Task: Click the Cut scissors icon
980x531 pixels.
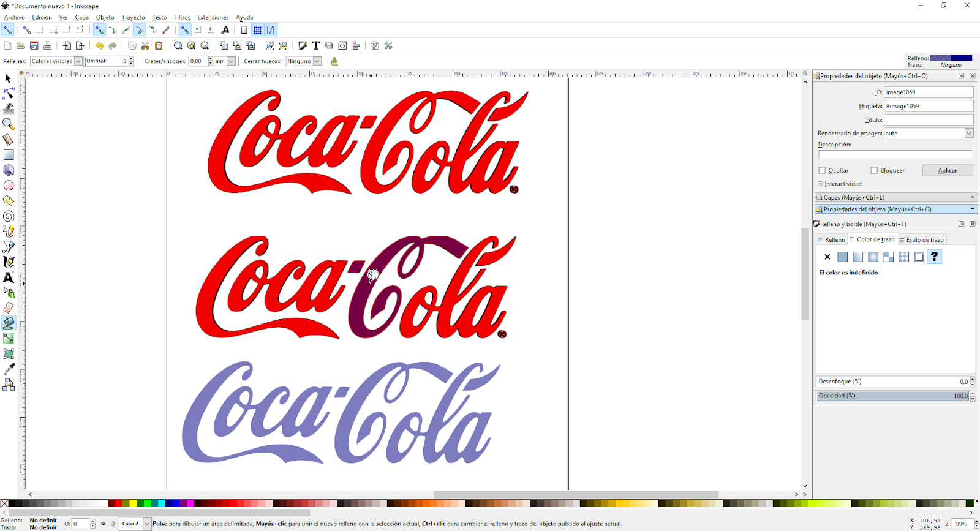Action: (x=145, y=46)
